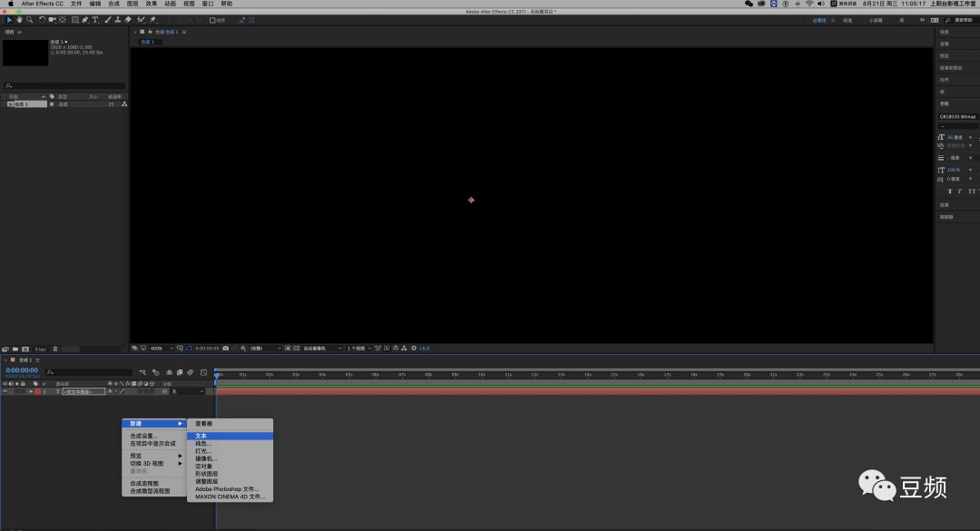
Task: Open the 效果 menu in menu bar
Action: point(152,4)
